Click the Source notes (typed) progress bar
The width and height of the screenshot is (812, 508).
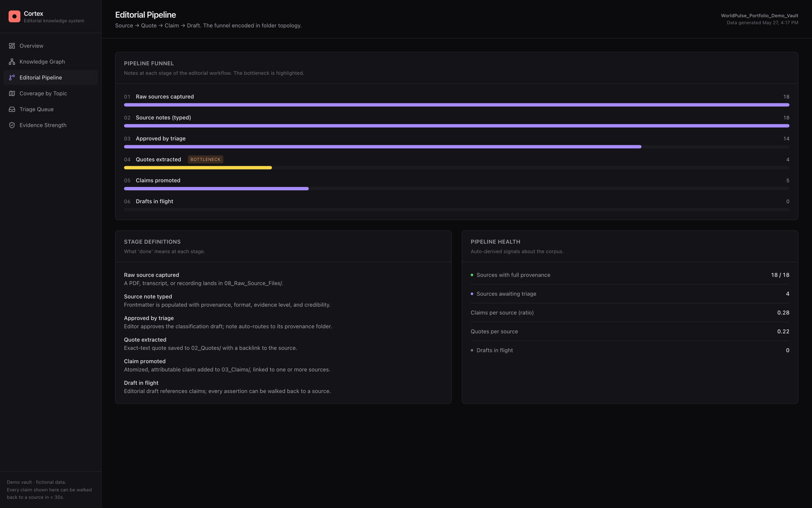tap(456, 126)
